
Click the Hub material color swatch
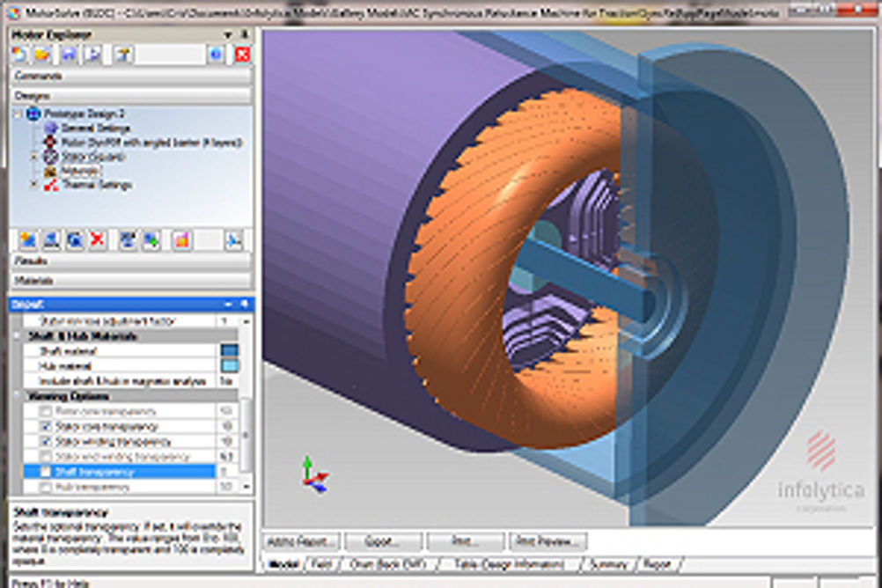point(230,366)
